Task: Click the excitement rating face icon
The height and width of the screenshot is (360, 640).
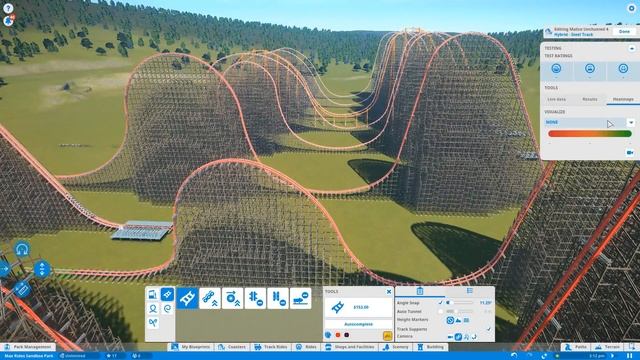Action: pos(556,69)
